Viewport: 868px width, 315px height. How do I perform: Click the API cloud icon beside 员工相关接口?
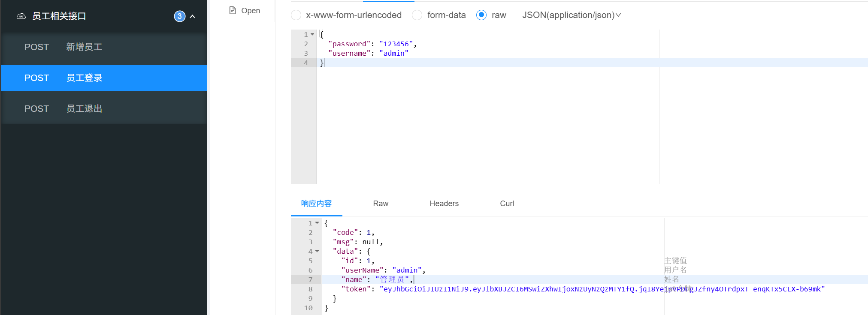(21, 16)
